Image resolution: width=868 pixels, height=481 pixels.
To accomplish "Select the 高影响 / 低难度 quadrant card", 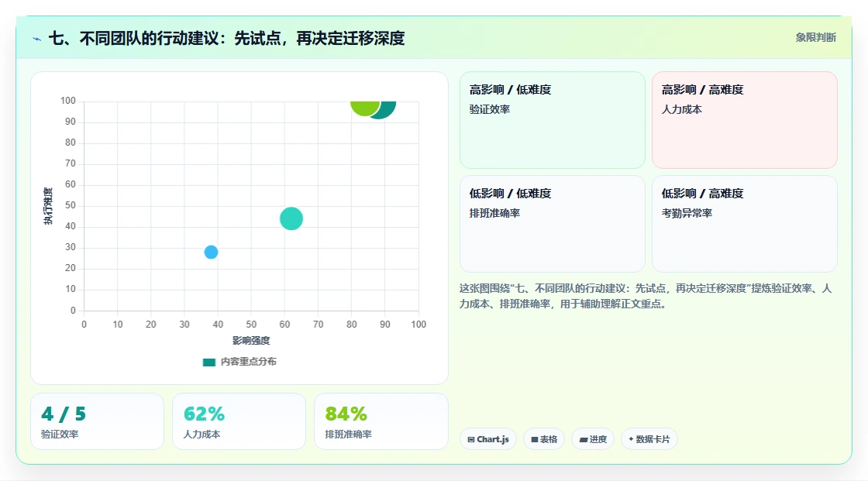I will point(553,120).
